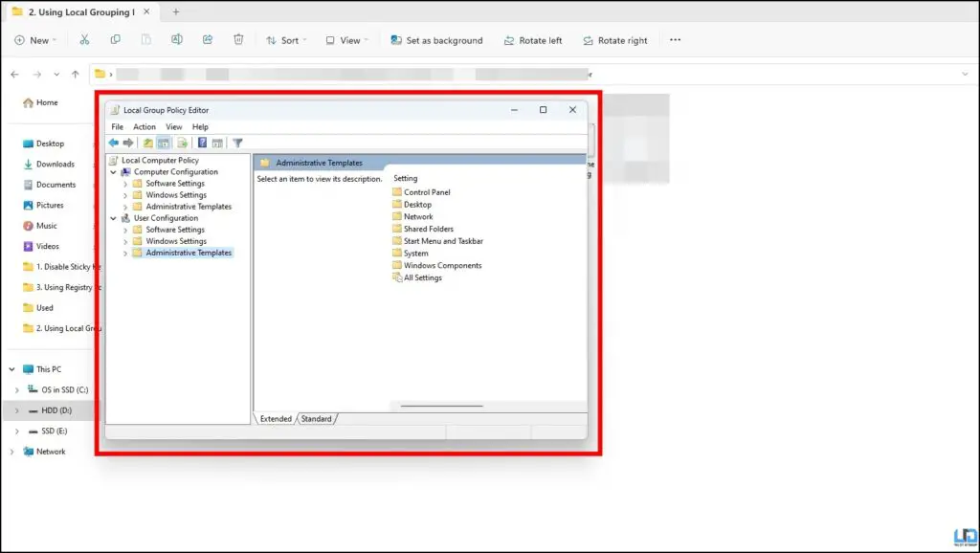Open the three-dot See more menu
The image size is (980, 553).
(x=675, y=40)
